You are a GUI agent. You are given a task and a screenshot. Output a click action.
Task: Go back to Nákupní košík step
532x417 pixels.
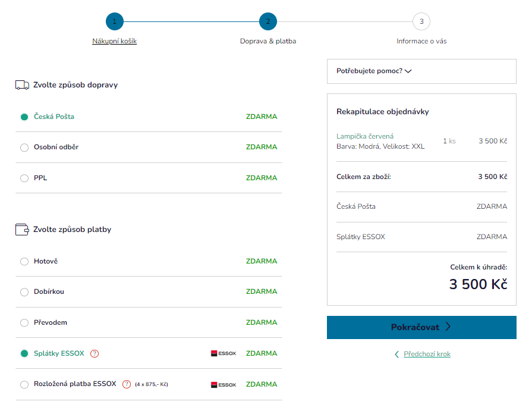[x=114, y=41]
